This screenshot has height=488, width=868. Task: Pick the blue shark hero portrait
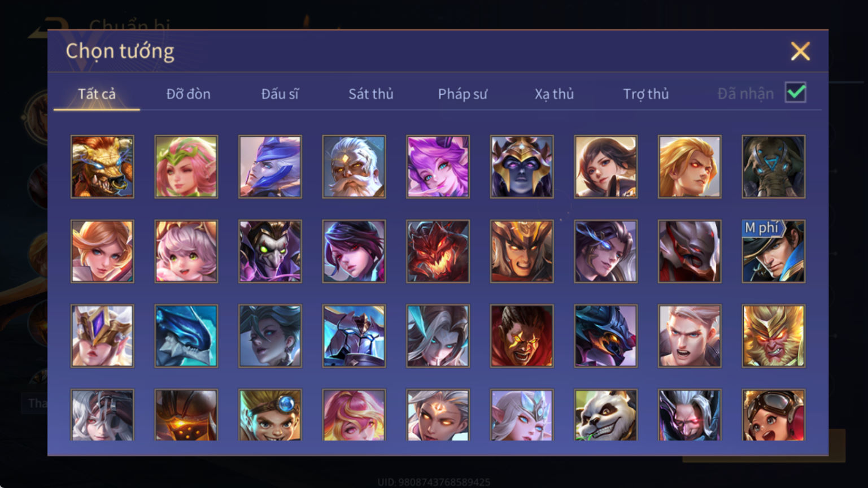pos(186,336)
